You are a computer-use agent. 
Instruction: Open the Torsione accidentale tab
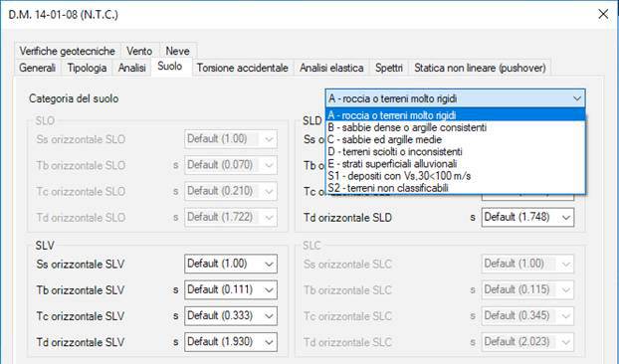pyautogui.click(x=243, y=68)
